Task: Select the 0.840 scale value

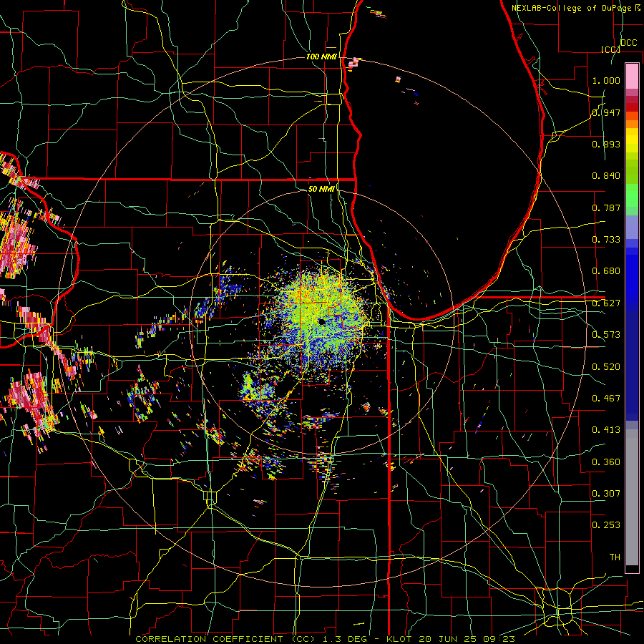Action: [x=606, y=176]
